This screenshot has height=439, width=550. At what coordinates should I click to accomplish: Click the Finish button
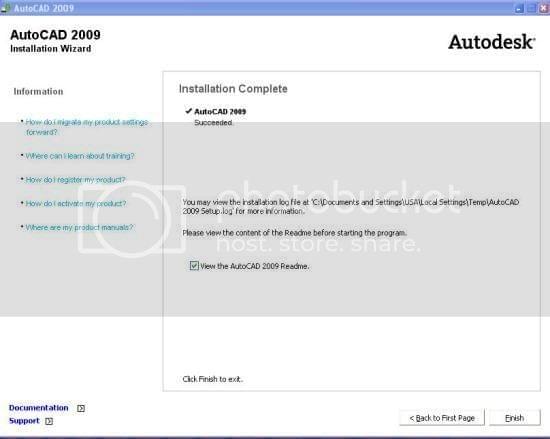tap(515, 418)
